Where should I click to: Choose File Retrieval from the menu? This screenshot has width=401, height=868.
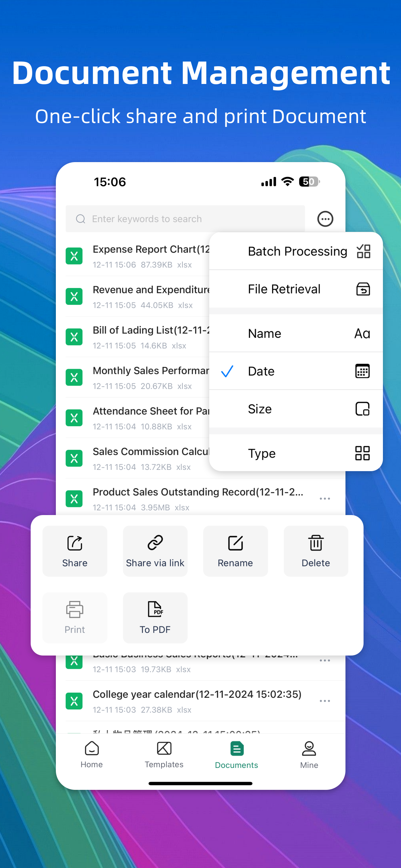point(296,289)
